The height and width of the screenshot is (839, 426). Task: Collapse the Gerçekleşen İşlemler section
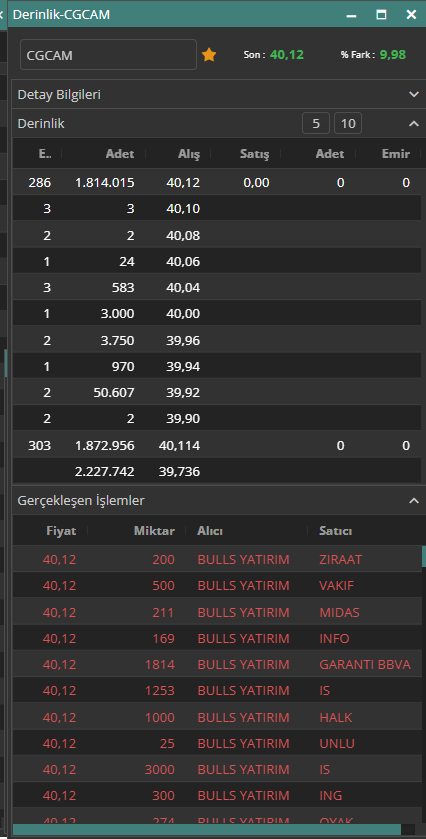(414, 501)
